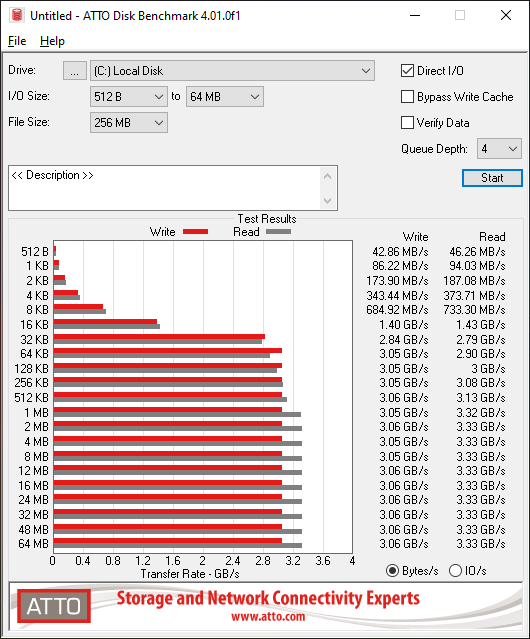Select the IO/s radio button
Screen dimensions: 530x639
pos(455,571)
